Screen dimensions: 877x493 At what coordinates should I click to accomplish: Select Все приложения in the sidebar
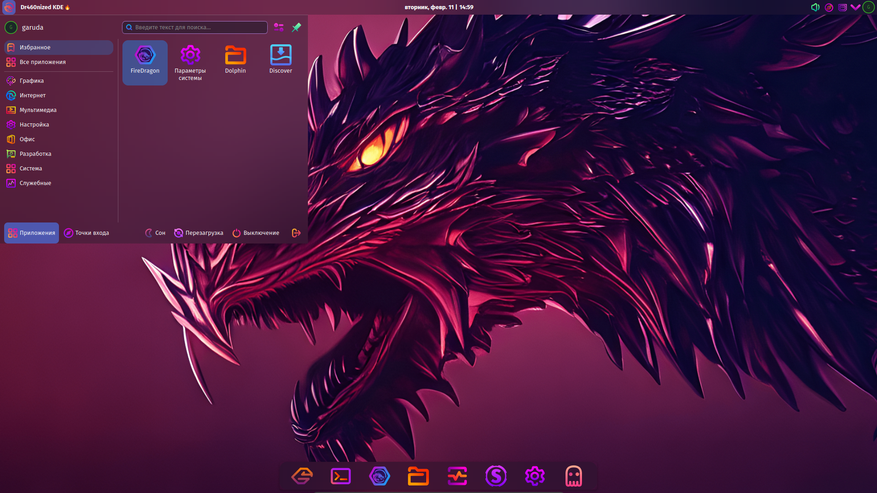pyautogui.click(x=42, y=62)
